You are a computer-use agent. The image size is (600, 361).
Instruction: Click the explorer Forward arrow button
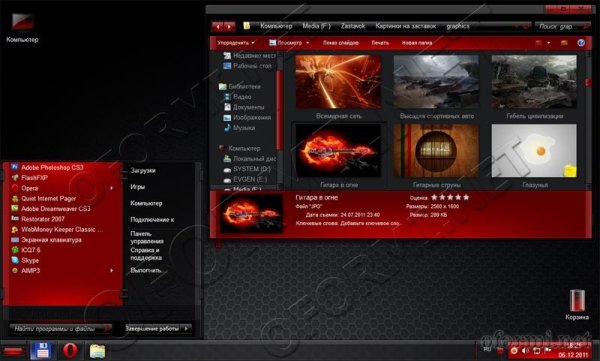tap(229, 26)
